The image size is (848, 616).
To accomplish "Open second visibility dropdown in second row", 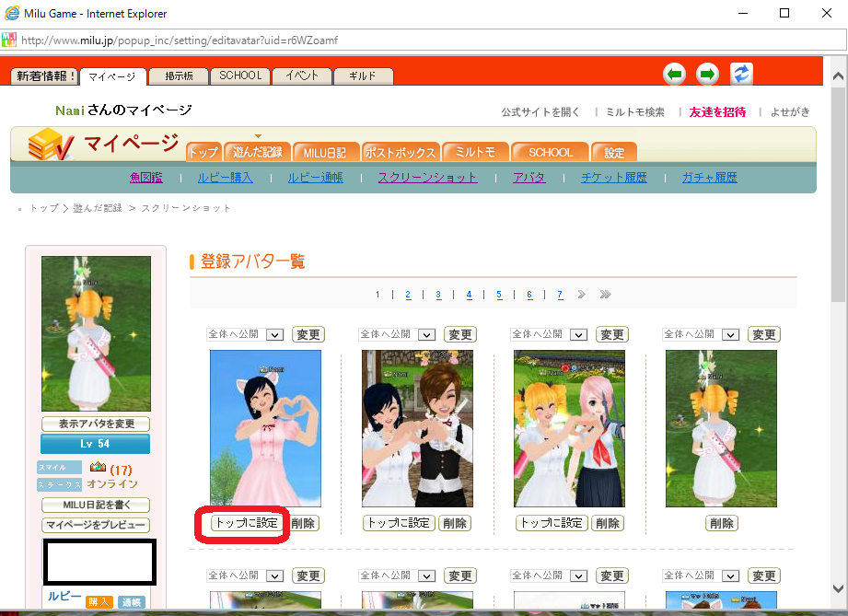I will (397, 576).
